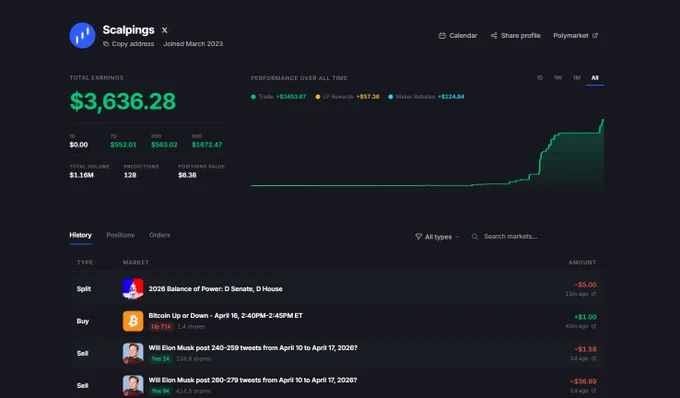Open transaction link icon for -$36.89 row

(x=594, y=391)
